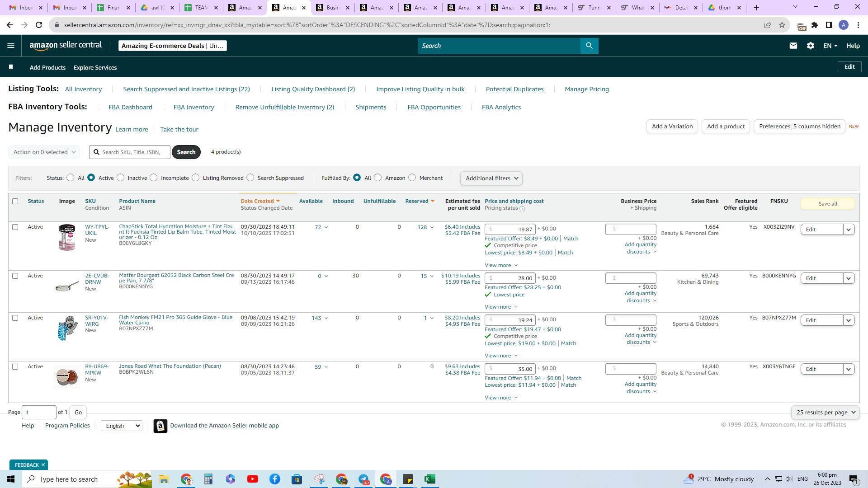Click the share page icon in address bar
868x488 pixels.
click(x=768, y=25)
